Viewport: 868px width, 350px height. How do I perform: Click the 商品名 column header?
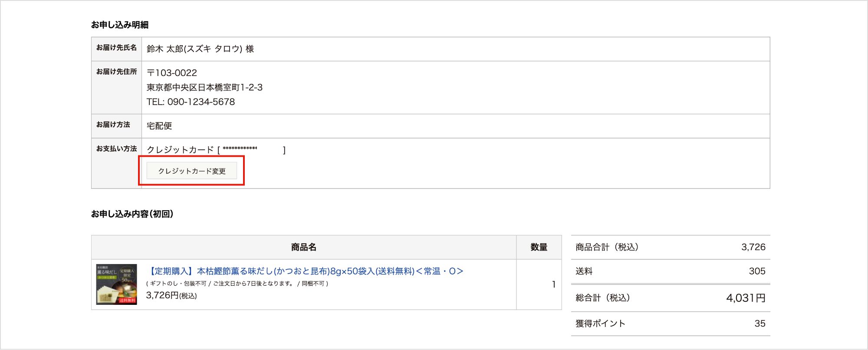click(x=304, y=248)
